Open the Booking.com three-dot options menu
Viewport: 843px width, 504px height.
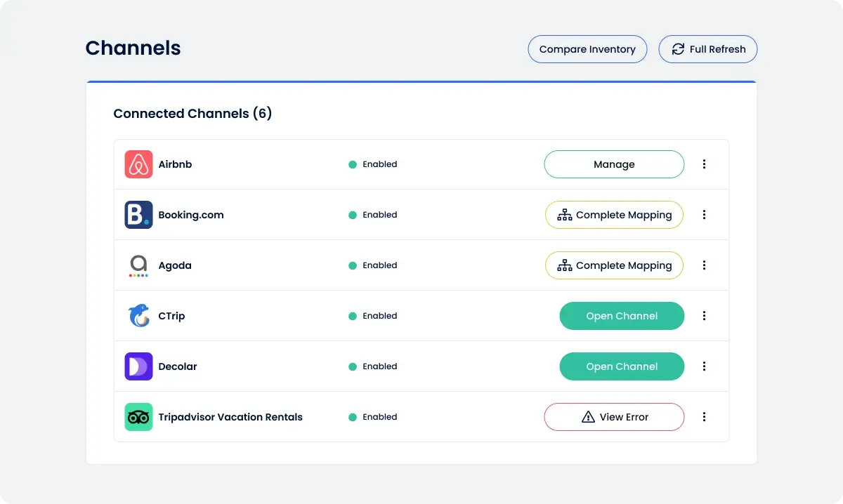(x=704, y=215)
